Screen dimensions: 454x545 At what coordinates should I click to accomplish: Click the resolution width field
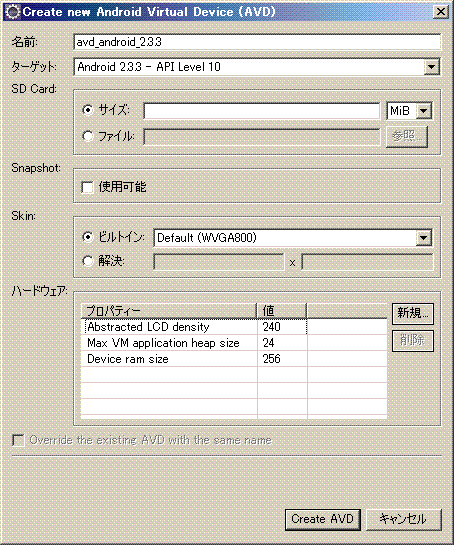219,262
